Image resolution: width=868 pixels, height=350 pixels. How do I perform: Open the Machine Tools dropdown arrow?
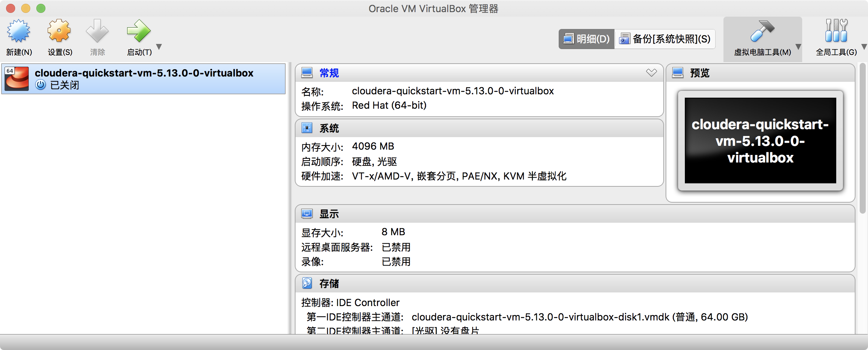[798, 47]
